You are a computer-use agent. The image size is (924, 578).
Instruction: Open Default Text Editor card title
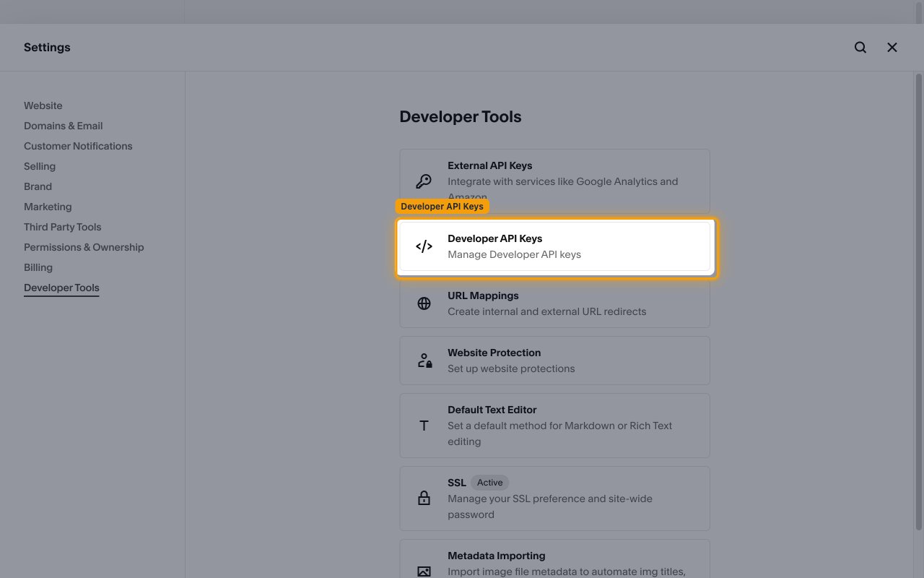(x=492, y=410)
